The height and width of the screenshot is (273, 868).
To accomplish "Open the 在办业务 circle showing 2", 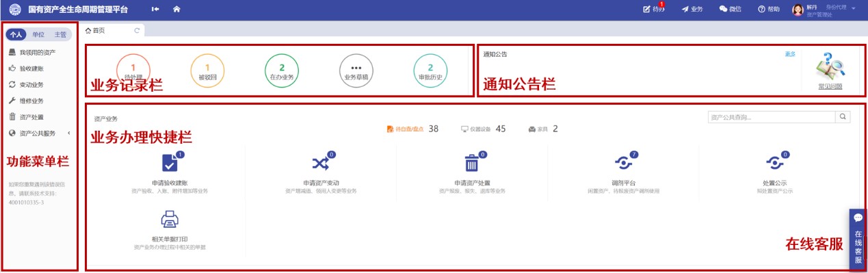I will point(282,70).
